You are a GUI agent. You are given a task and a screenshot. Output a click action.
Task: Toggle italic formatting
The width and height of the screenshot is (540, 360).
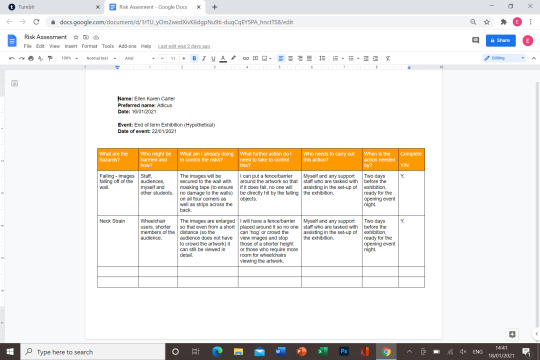click(204, 58)
